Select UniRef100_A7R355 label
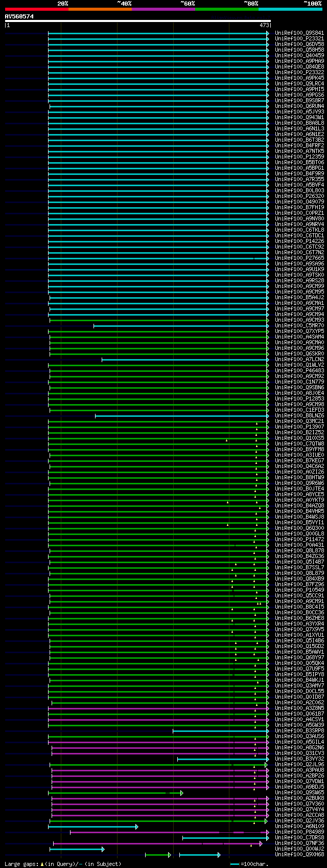Screen dimensions: 327x868 click(299, 179)
